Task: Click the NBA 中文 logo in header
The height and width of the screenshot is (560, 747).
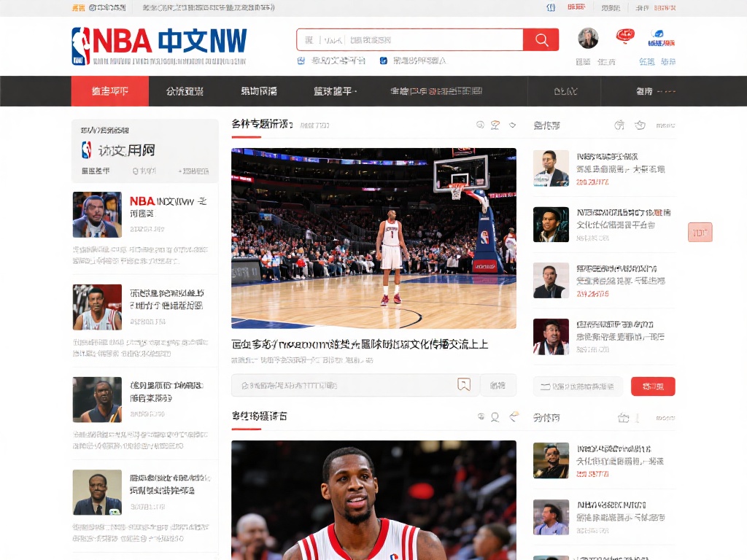Action: (159, 42)
